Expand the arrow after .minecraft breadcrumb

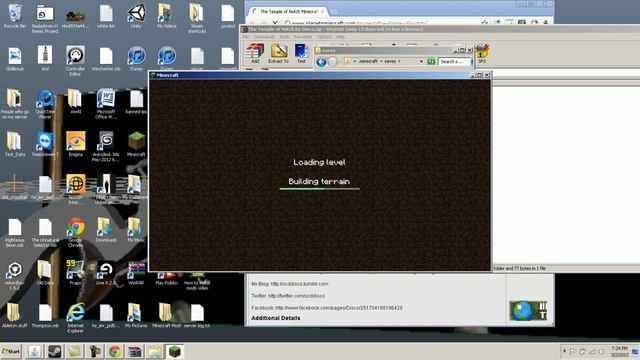(x=381, y=61)
